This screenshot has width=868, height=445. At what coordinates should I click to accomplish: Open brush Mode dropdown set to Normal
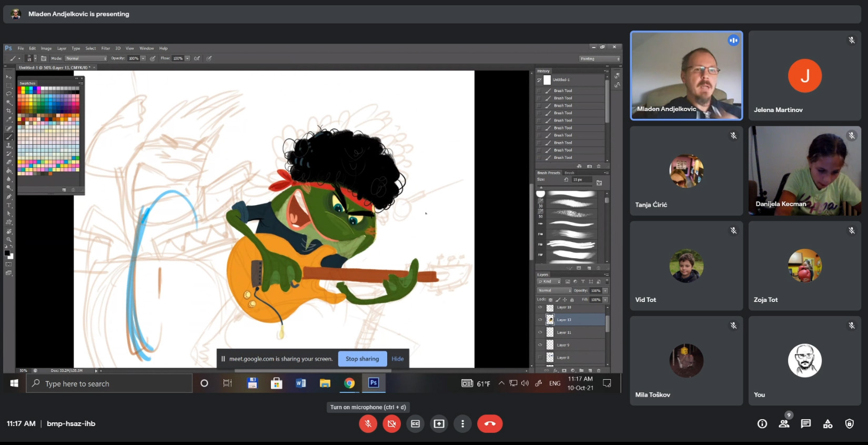tap(86, 58)
